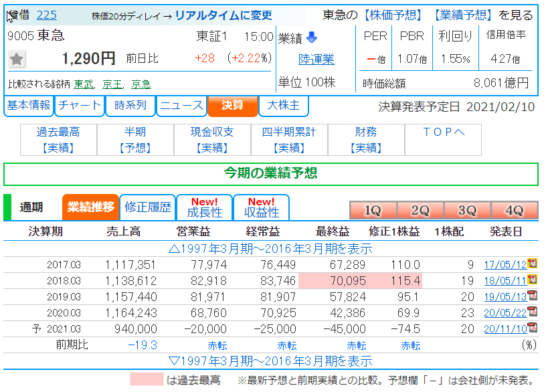Open compared stock 京王
The image size is (546, 392).
pyautogui.click(x=112, y=84)
